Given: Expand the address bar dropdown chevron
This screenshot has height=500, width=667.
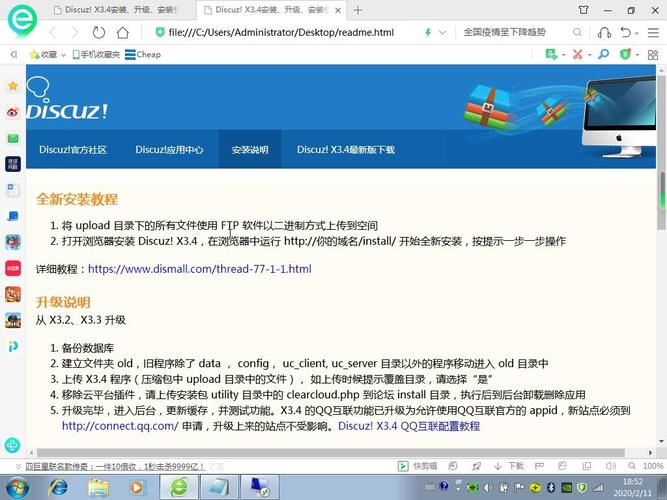Looking at the screenshot, I should click(x=442, y=32).
